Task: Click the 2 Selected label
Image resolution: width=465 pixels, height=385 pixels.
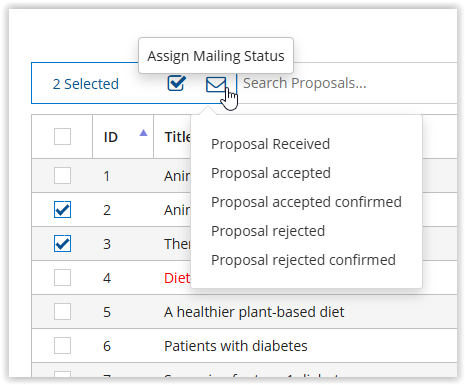Action: click(86, 84)
